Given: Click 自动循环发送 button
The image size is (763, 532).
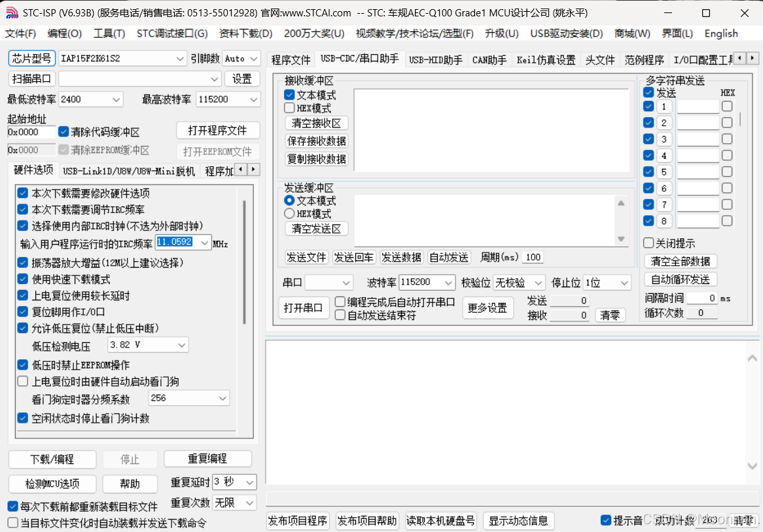Looking at the screenshot, I should (x=681, y=279).
